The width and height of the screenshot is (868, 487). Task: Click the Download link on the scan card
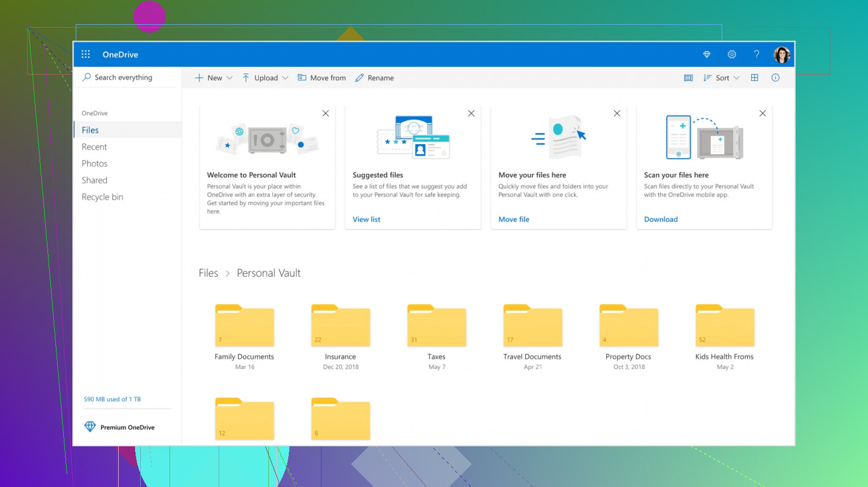pyautogui.click(x=661, y=219)
